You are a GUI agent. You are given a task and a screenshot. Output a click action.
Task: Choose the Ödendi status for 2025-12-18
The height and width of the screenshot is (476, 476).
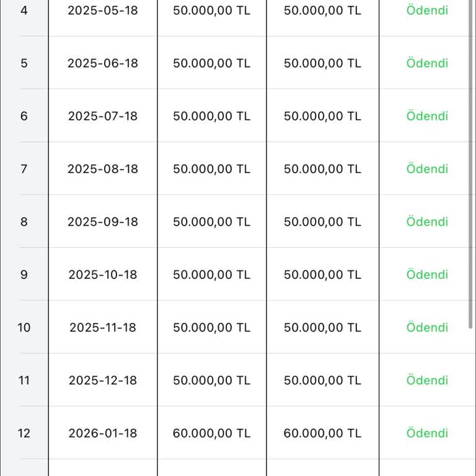coord(427,380)
